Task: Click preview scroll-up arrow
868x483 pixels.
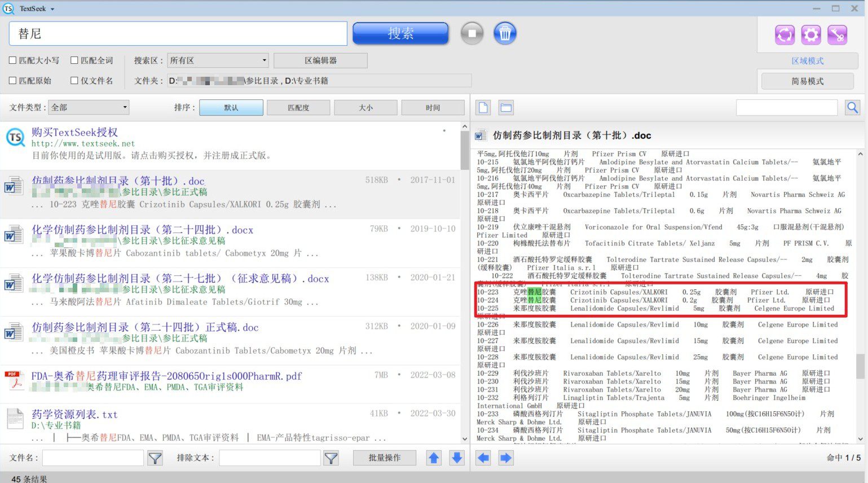Action: click(860, 153)
